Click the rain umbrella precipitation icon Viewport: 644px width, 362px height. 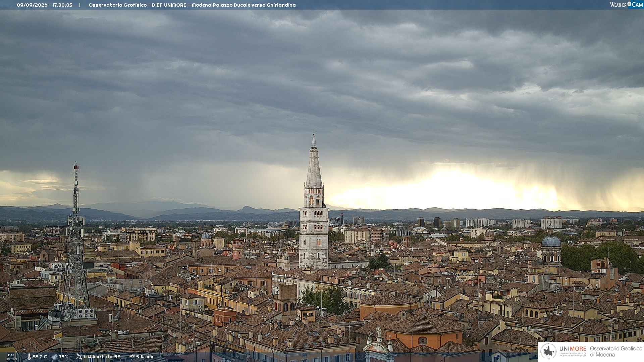[132, 357]
